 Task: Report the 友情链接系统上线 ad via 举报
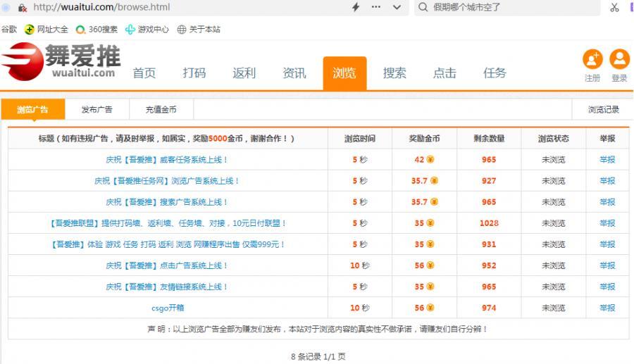[x=607, y=287]
